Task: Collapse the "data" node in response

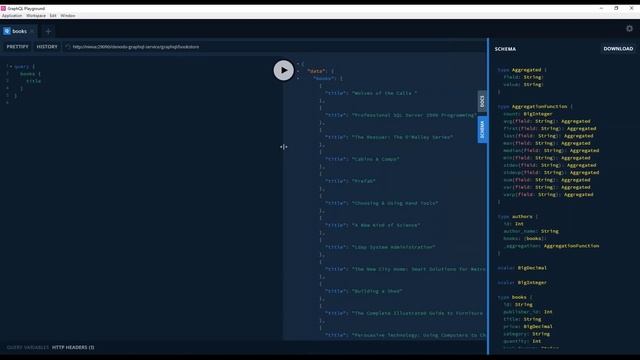Action: 298,71
